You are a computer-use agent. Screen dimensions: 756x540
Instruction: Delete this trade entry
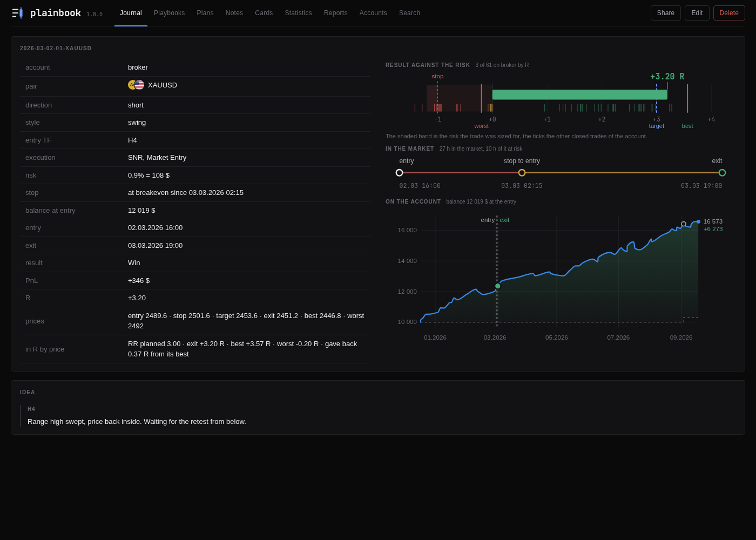(x=729, y=13)
